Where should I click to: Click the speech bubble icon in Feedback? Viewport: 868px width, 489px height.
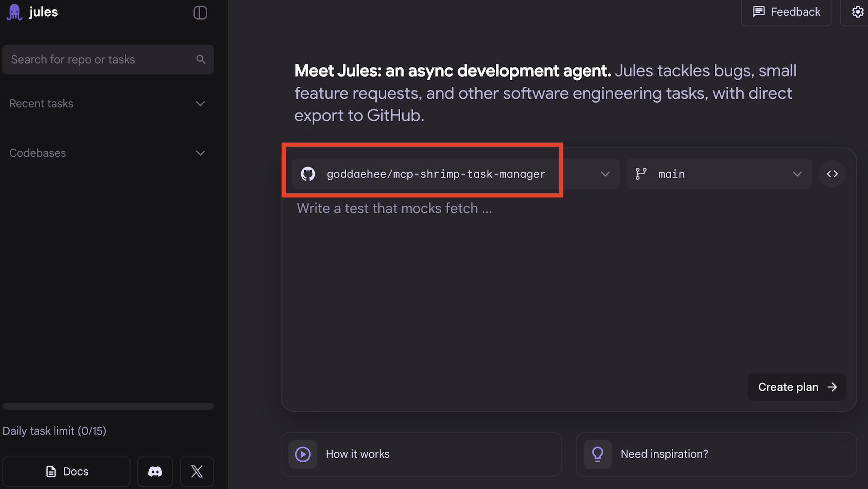coord(759,12)
